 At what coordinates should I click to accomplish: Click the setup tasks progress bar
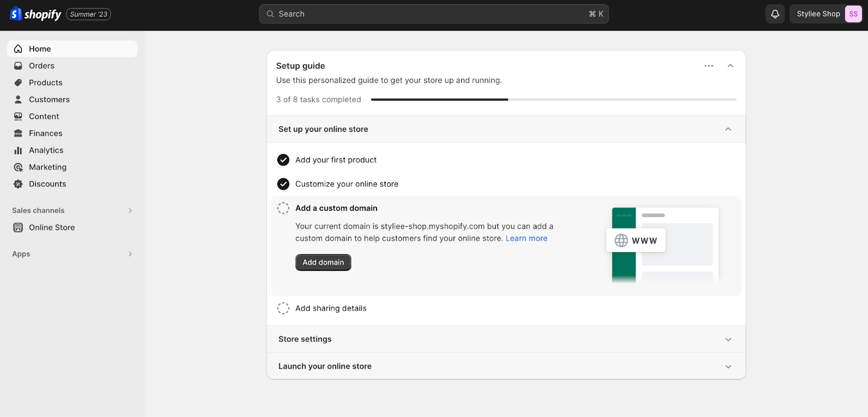[x=553, y=100]
